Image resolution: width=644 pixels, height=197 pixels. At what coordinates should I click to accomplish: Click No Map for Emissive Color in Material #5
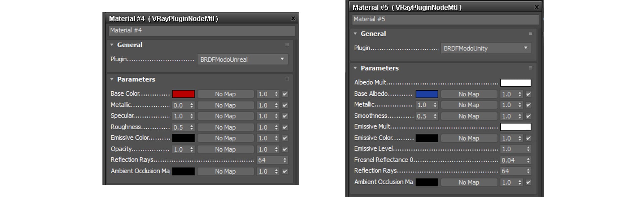[x=469, y=138]
